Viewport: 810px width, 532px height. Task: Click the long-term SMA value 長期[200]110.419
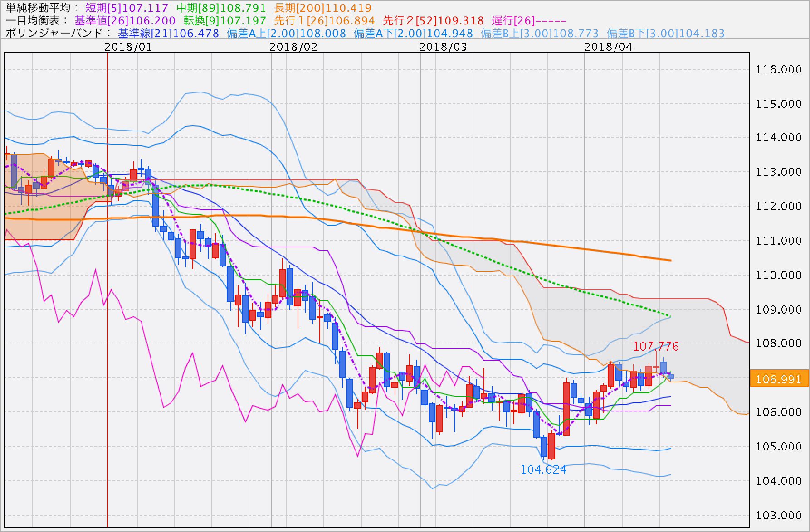322,8
